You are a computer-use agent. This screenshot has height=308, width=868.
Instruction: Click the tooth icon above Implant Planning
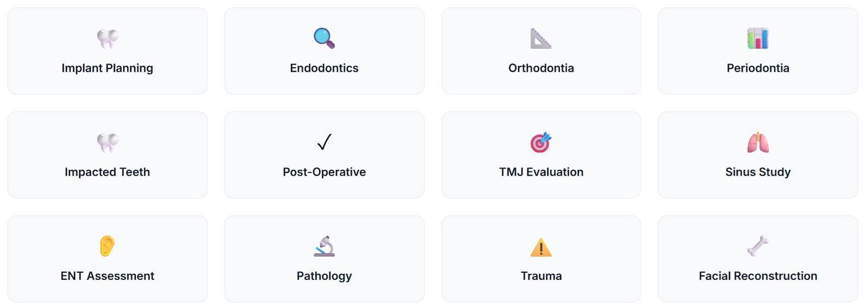107,39
